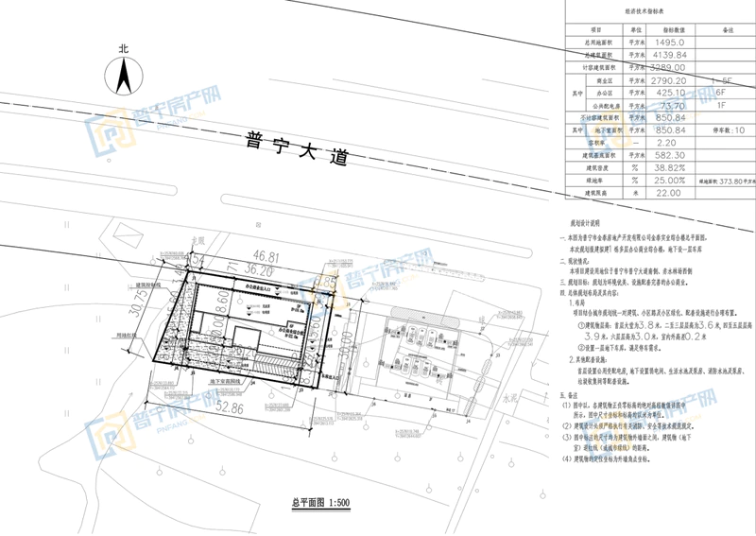Select the 46.81 dimension at site top
The height and width of the screenshot is (536, 756).
pos(267,257)
